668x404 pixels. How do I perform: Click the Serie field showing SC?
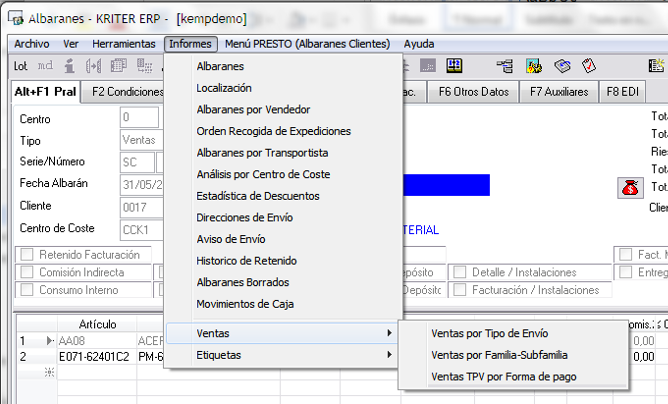click(x=137, y=162)
